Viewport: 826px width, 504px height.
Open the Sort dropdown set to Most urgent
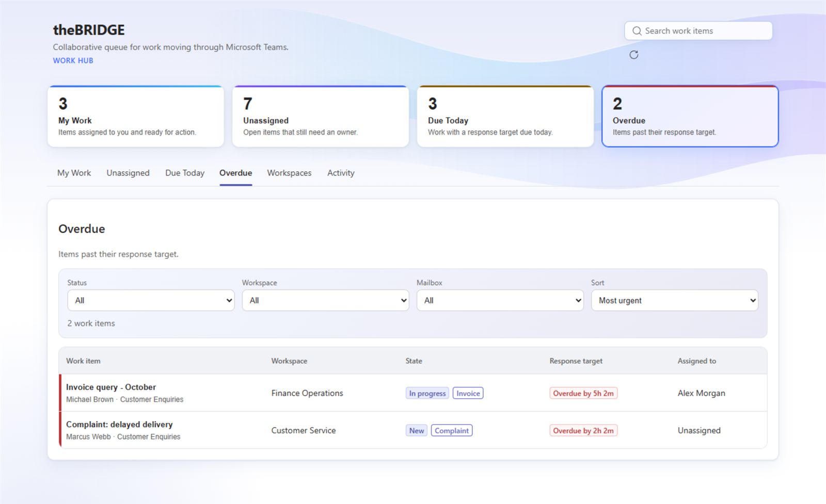pos(674,300)
